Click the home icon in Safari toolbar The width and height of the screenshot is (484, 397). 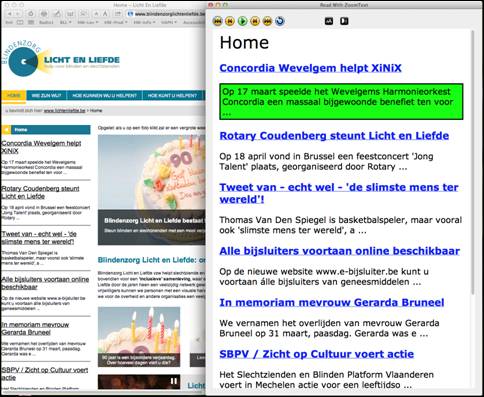click(31, 14)
